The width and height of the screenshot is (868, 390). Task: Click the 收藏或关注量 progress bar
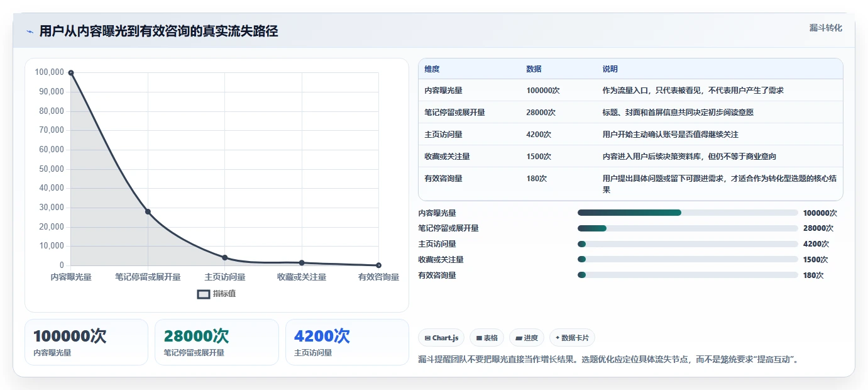pyautogui.click(x=688, y=259)
